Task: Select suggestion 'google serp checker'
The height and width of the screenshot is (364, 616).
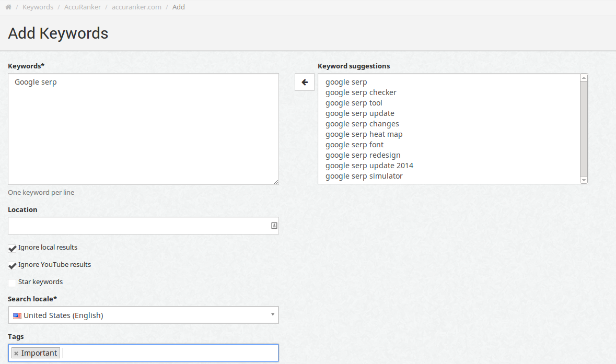Action: [x=361, y=92]
